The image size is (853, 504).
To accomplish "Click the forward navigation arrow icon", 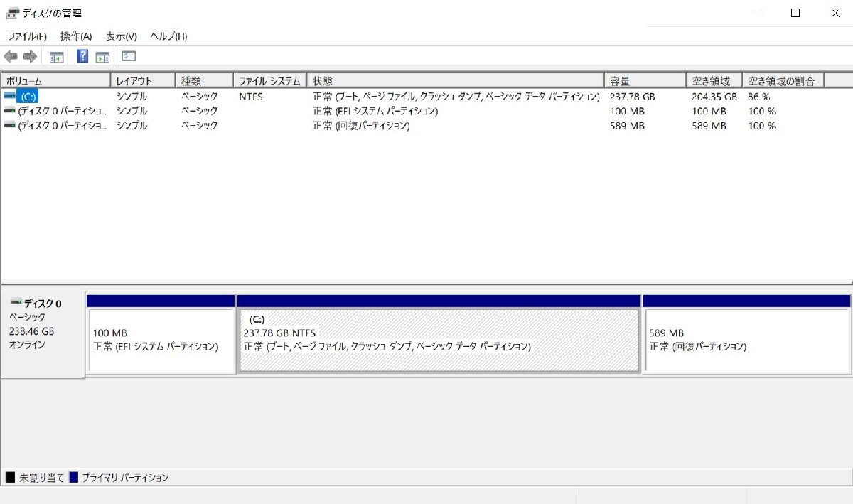I will pyautogui.click(x=28, y=56).
